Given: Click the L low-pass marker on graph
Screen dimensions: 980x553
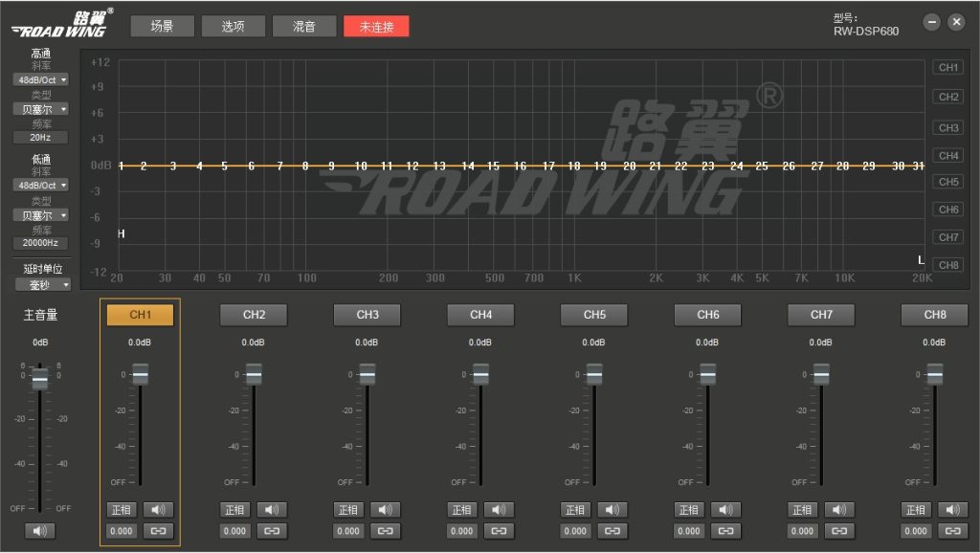Looking at the screenshot, I should pos(921,260).
